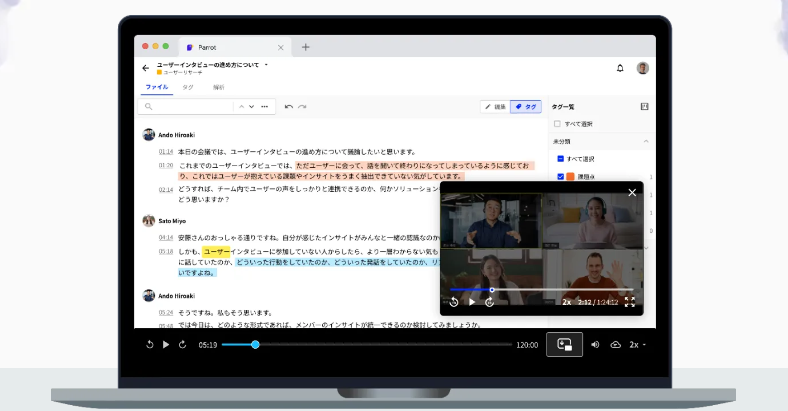
Task: Jump to timestamp 05:18
Action: 166,252
